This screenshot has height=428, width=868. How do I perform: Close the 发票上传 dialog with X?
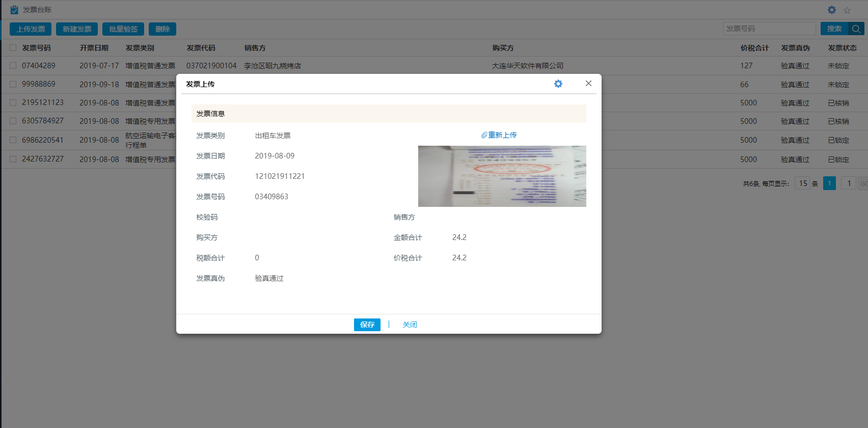(588, 84)
